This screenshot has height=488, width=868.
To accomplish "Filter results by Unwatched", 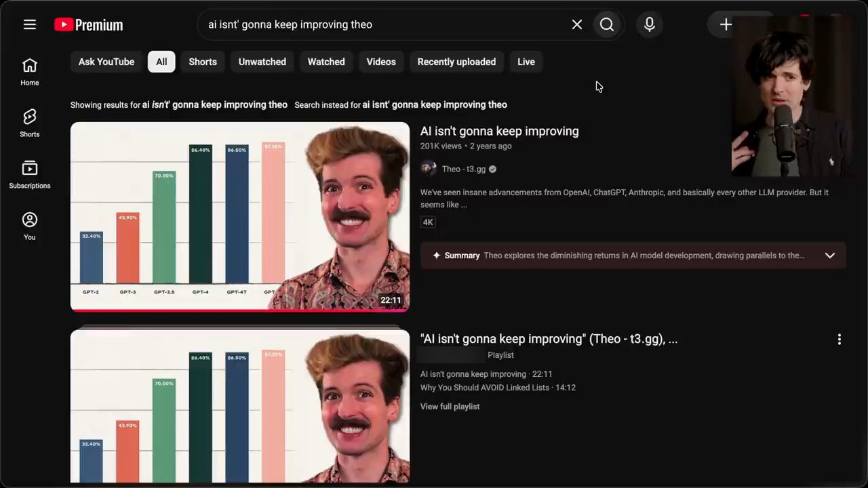I will 262,62.
